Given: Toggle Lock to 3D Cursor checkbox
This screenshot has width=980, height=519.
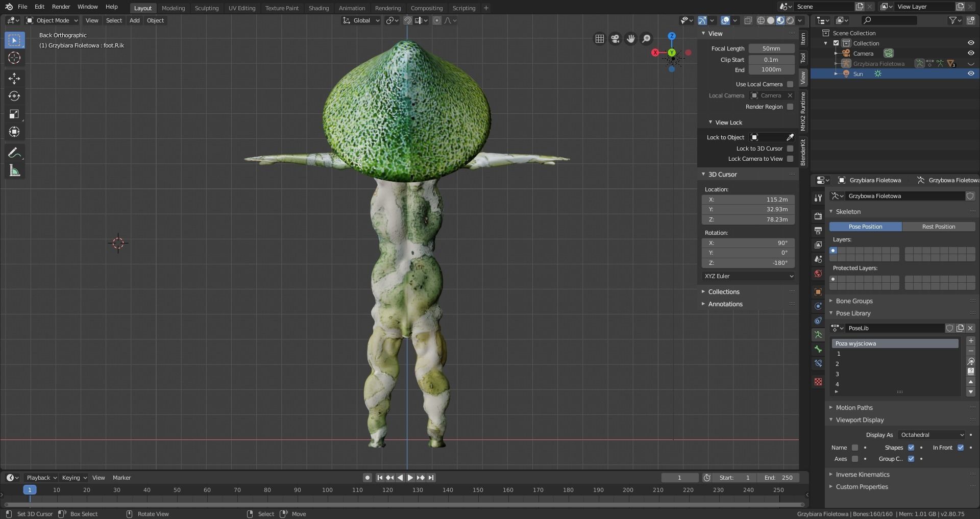Looking at the screenshot, I should point(790,149).
